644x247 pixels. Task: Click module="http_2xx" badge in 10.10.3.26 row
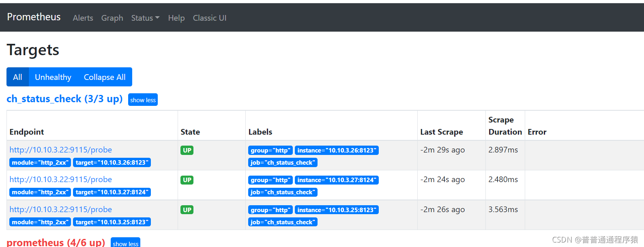[40, 163]
